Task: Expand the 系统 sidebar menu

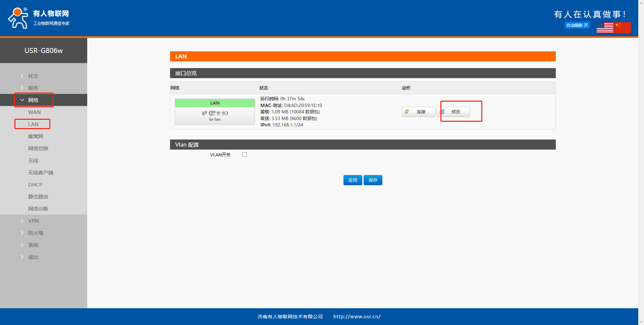Action: point(33,245)
